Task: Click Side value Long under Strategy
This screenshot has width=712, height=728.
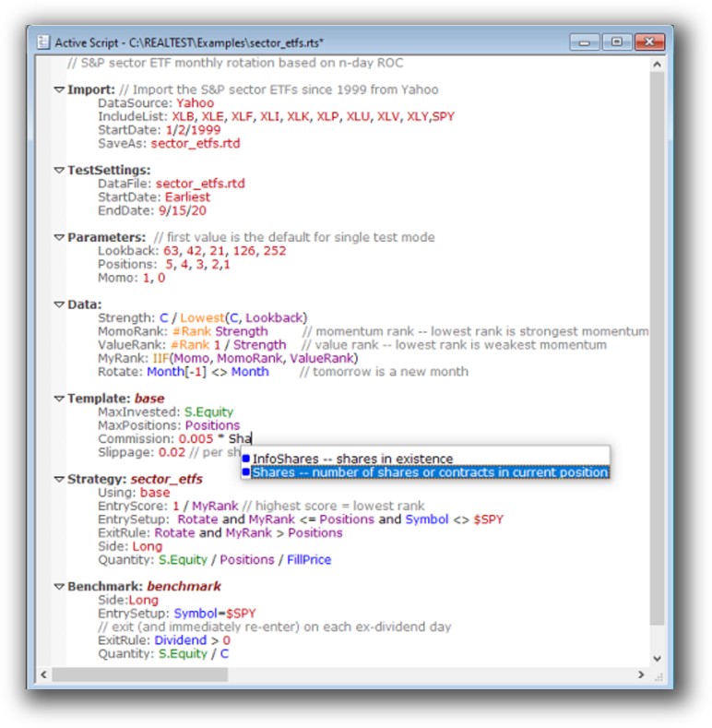Action: [148, 546]
